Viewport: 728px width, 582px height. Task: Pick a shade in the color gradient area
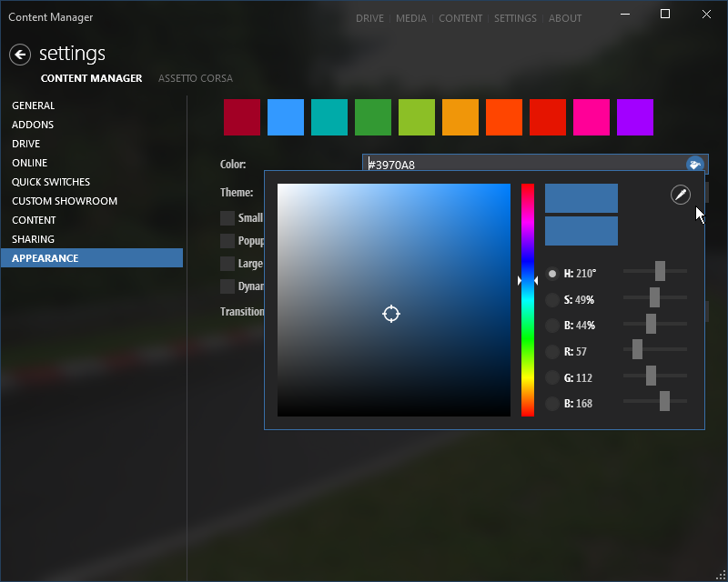pos(391,313)
